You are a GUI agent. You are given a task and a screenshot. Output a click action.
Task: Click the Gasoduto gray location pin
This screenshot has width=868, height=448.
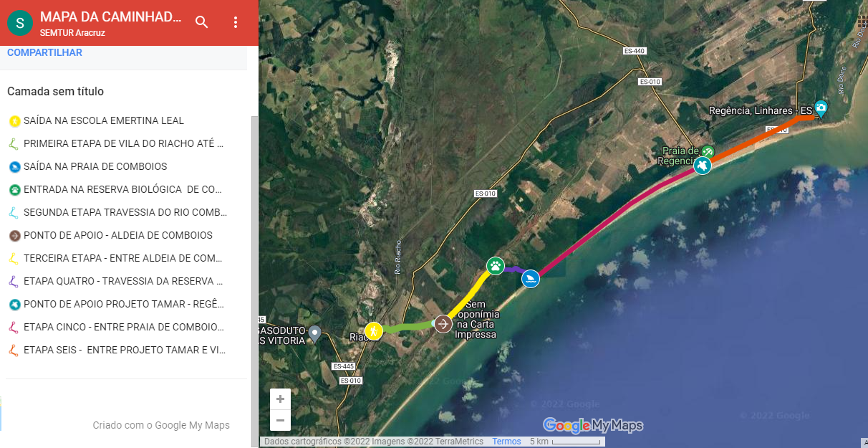tap(314, 332)
